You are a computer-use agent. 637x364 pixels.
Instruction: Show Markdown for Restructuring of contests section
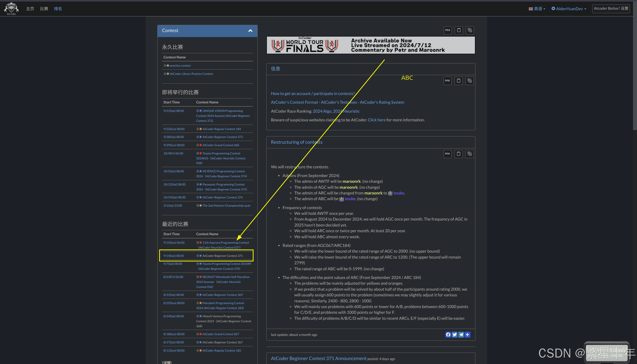click(x=447, y=154)
